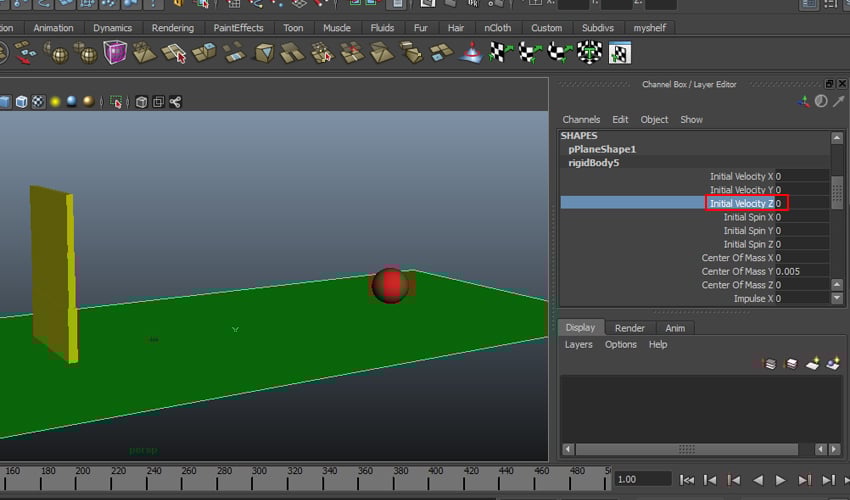Switch to the nCloth shelf tab

[x=498, y=28]
